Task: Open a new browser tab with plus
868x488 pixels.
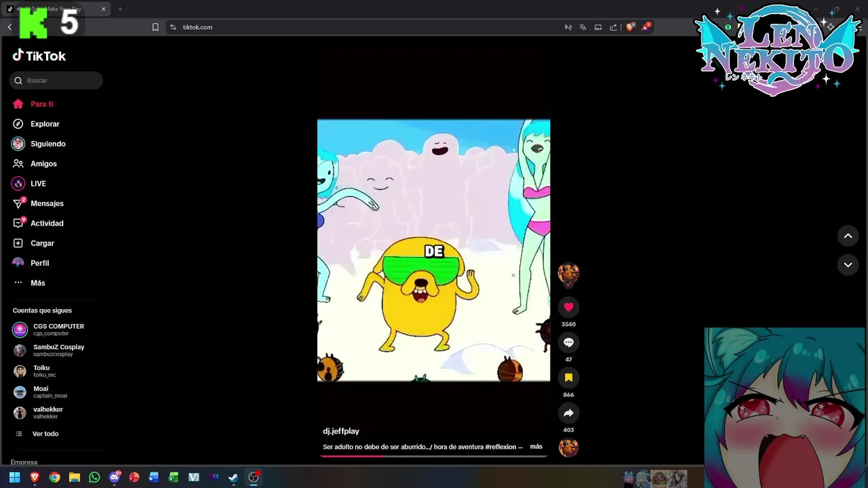Action: pos(120,9)
